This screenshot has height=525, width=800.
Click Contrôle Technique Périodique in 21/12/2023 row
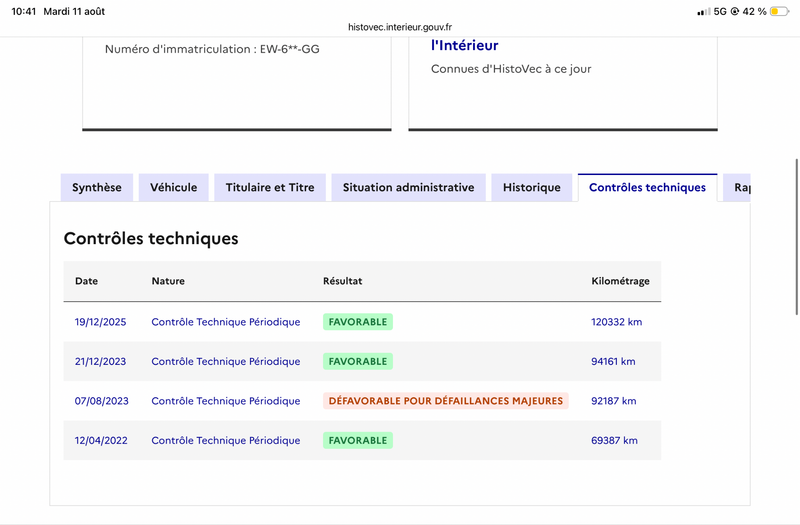coord(226,361)
